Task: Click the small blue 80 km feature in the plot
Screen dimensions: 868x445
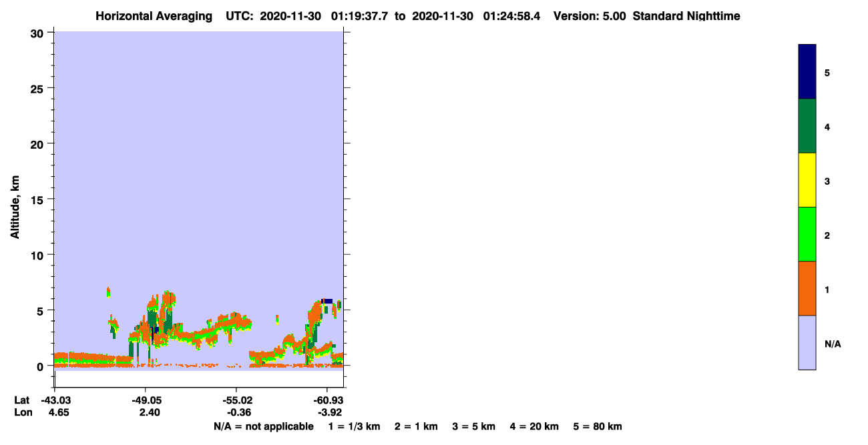Action: [327, 301]
